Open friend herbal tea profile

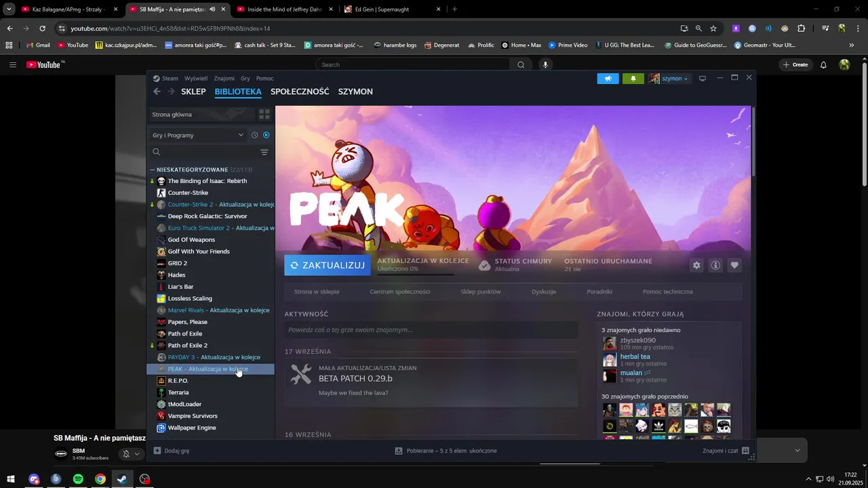635,357
